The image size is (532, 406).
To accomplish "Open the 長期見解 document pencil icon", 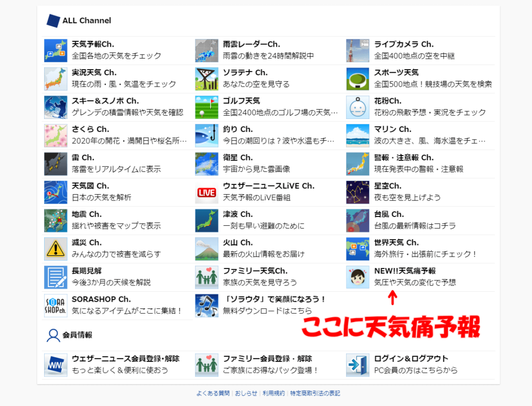I will (56, 277).
